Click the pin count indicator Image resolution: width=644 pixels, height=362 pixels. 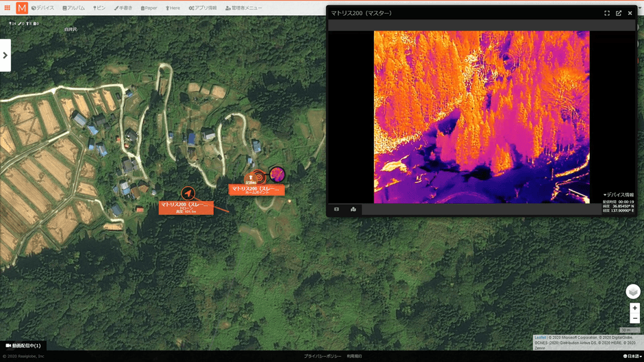click(12, 24)
